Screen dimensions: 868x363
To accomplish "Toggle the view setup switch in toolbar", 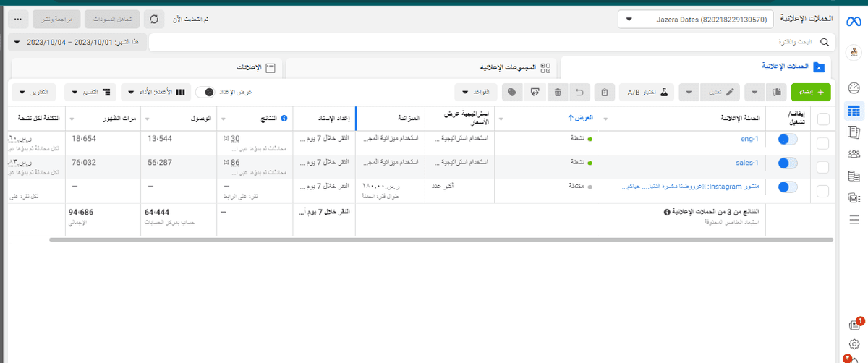I will (206, 92).
